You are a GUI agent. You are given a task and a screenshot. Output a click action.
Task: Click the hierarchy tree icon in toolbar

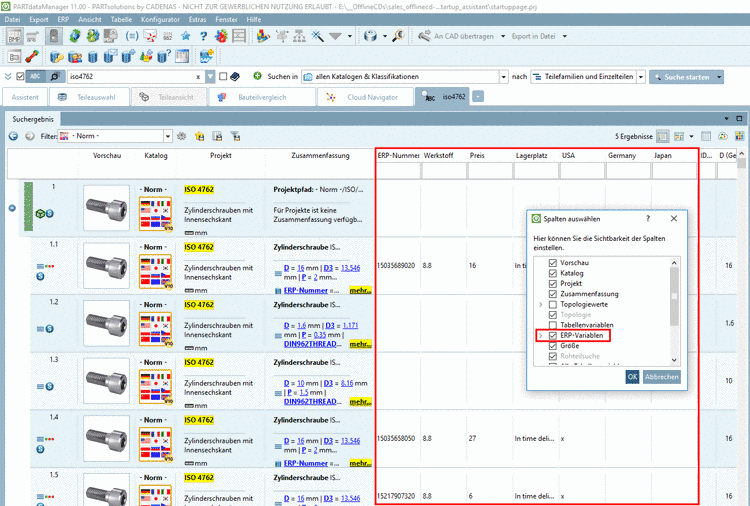[299, 36]
